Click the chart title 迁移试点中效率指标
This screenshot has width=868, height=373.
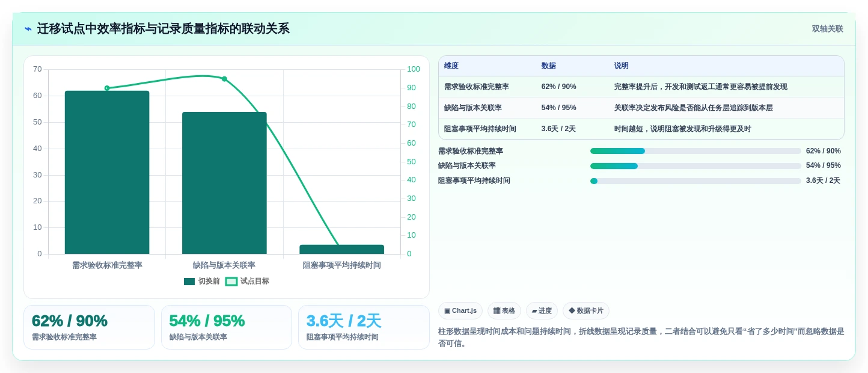[163, 29]
